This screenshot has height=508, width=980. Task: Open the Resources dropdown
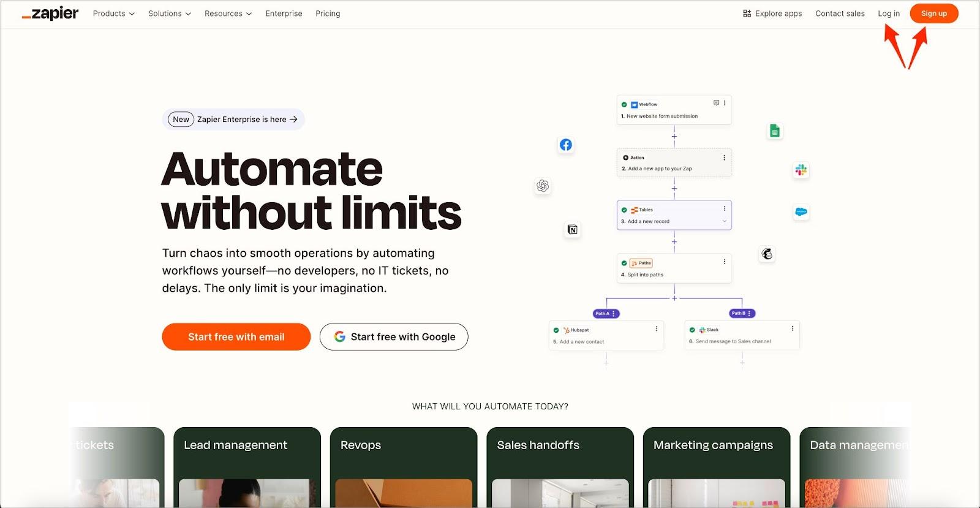228,13
